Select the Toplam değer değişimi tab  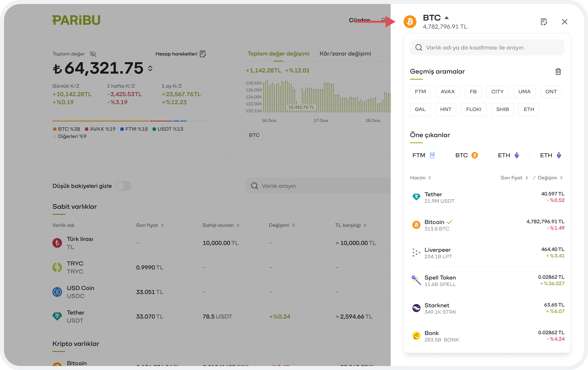[x=278, y=54]
